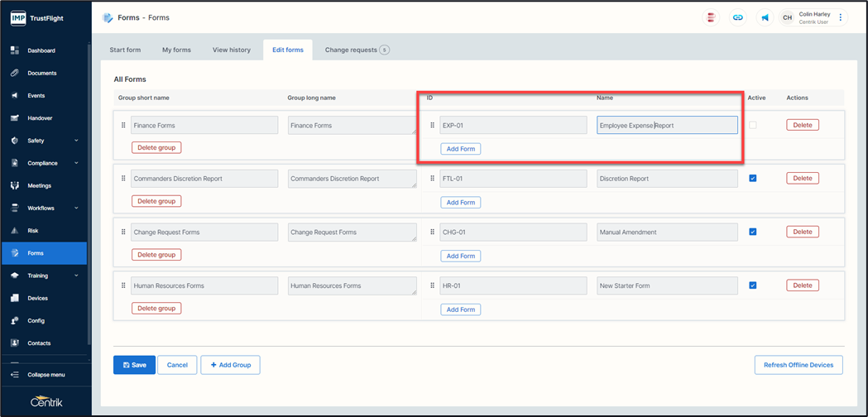Open Documents via its paperclip icon
Screen dimensions: 868x417
click(14, 73)
